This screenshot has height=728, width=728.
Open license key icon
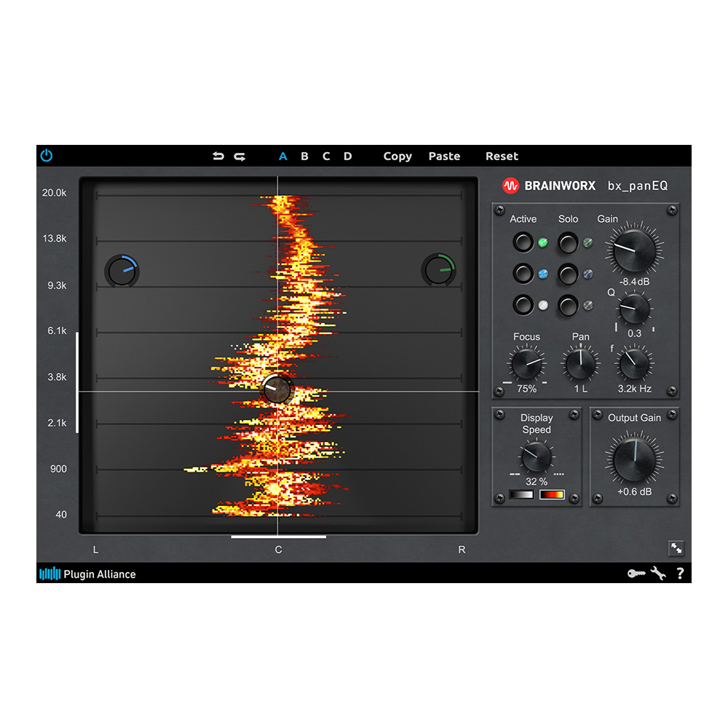coord(636,574)
